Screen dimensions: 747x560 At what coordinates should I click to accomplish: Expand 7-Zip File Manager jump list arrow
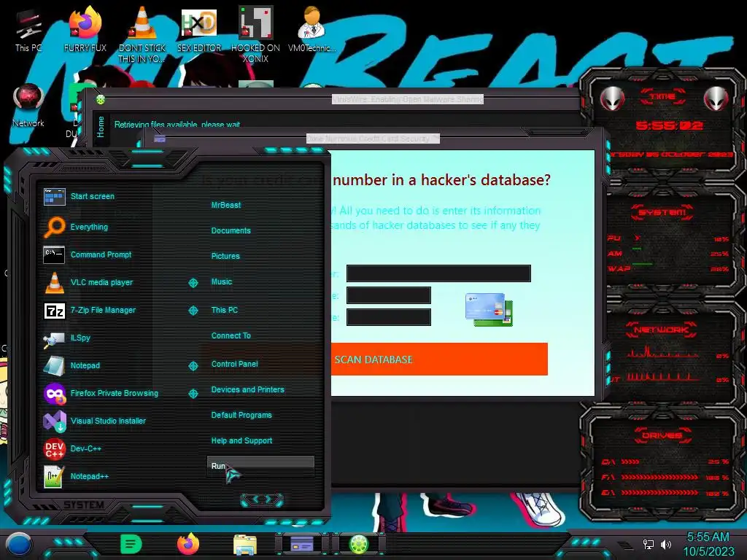pos(193,311)
